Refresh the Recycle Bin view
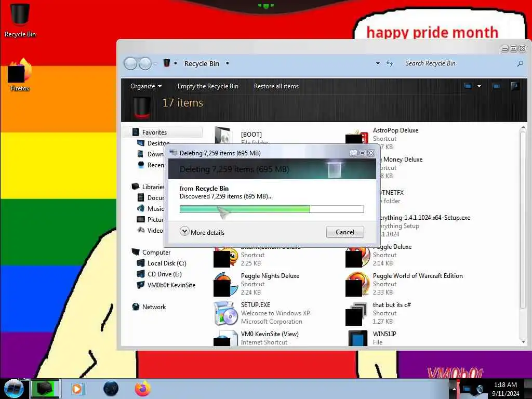 pos(390,63)
